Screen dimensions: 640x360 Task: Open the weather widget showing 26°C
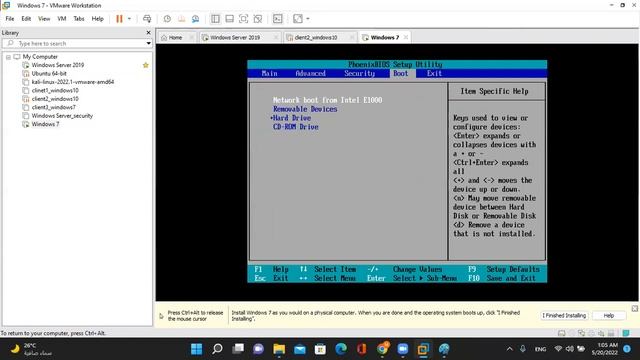point(31,349)
